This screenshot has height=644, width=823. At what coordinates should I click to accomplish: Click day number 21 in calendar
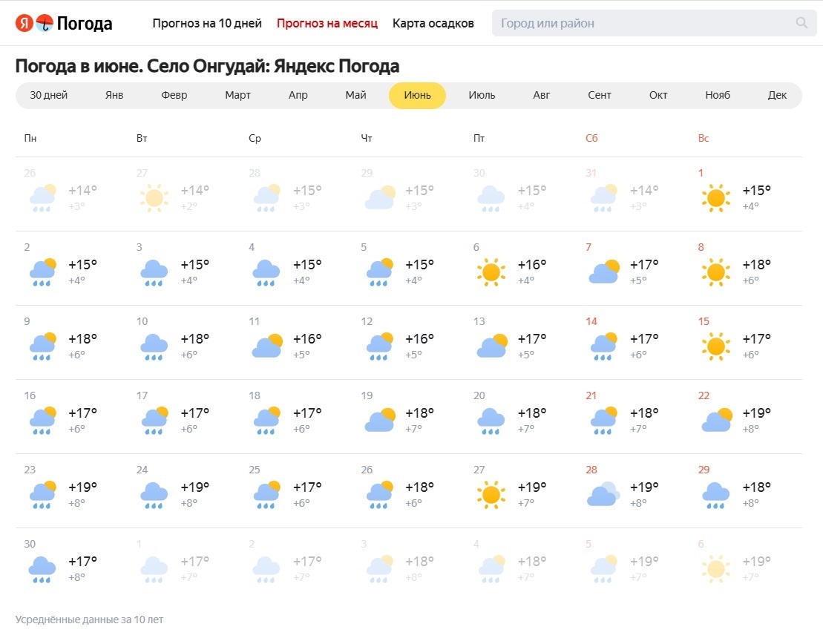coord(591,395)
